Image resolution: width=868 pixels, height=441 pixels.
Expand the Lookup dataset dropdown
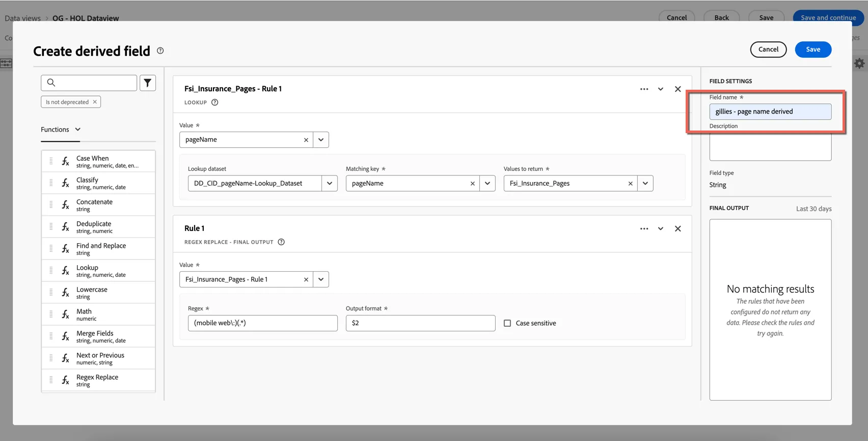(330, 184)
